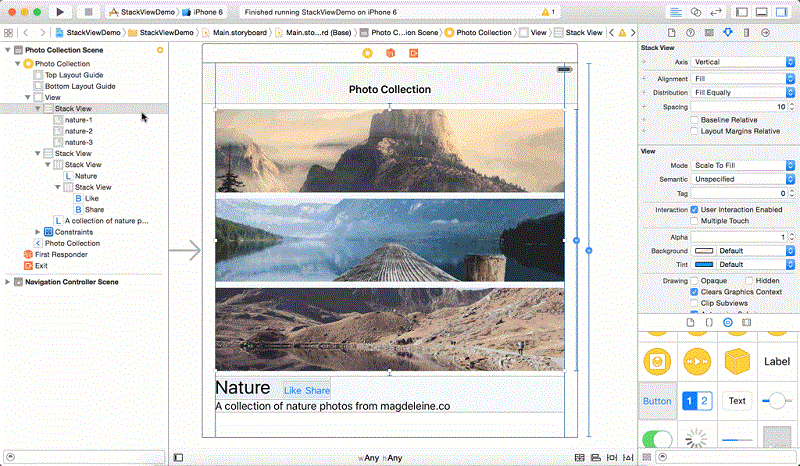Click the Like button on the canvas
Image resolution: width=800 pixels, height=466 pixels.
[293, 390]
